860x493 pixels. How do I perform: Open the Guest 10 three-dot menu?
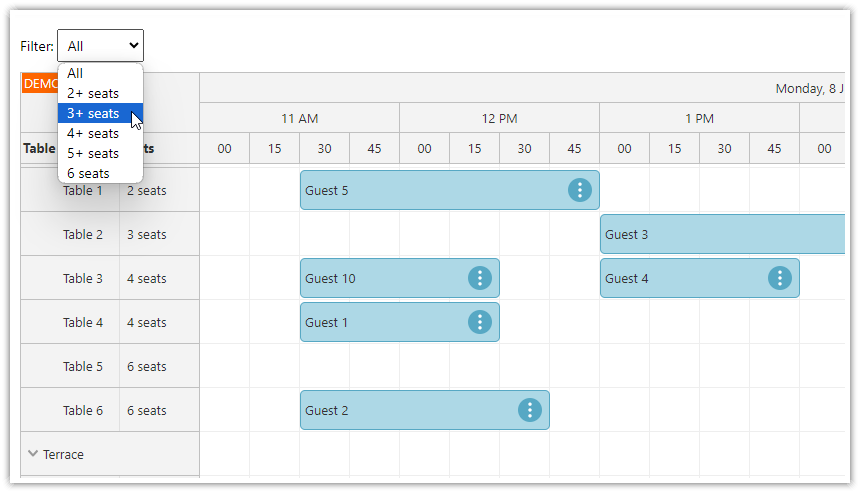(x=480, y=278)
